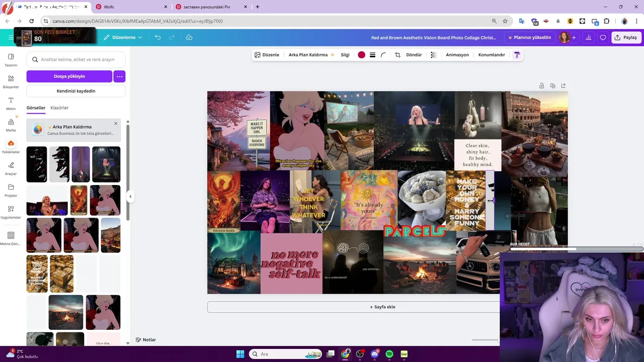644x362 pixels.
Task: Click the Planınızı yükseltin upgrade button
Action: [530, 37]
